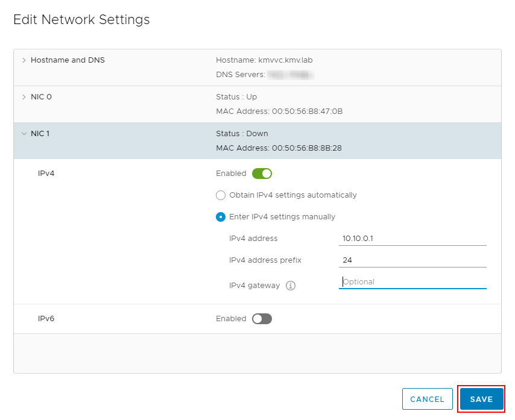Click the Edit Network Settings title

coord(81,20)
